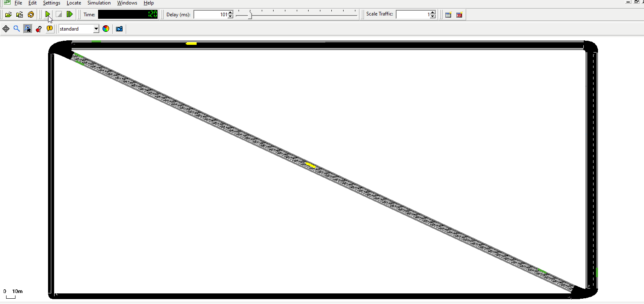
Task: Open a new 2D view window
Action: 448,15
